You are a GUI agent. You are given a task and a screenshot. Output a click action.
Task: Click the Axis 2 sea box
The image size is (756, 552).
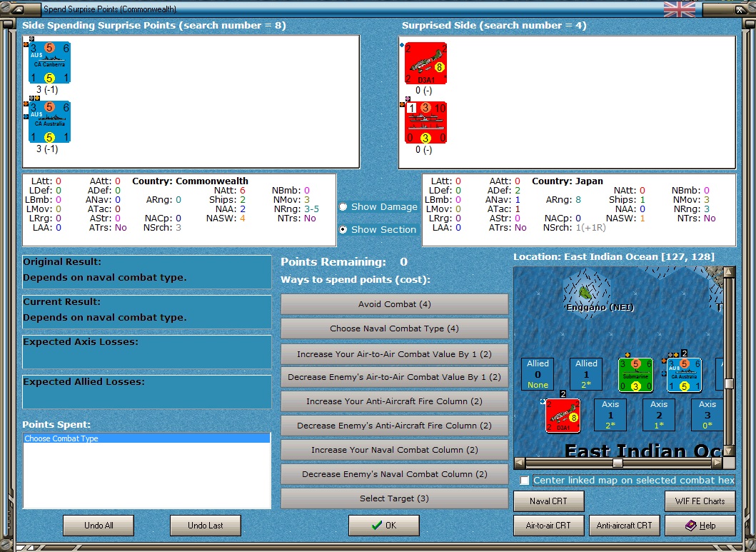[x=659, y=415]
